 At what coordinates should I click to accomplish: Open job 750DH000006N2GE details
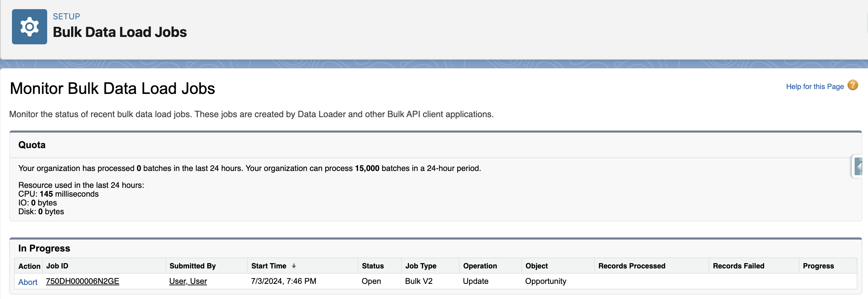click(x=82, y=281)
